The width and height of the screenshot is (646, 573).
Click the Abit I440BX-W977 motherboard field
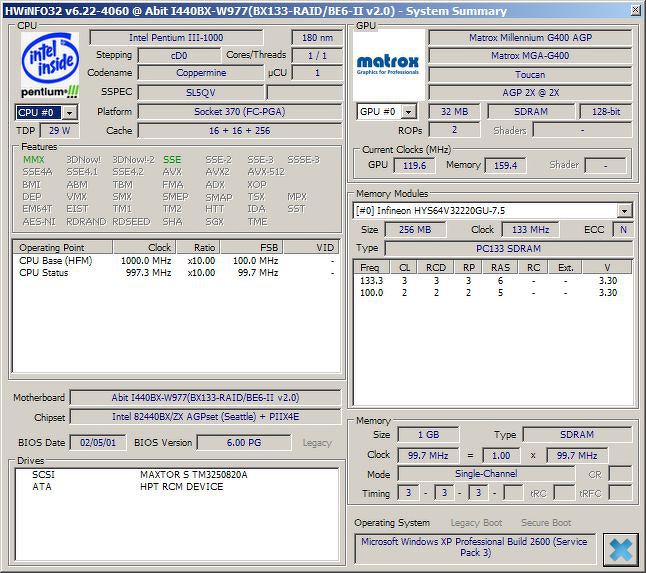point(206,398)
